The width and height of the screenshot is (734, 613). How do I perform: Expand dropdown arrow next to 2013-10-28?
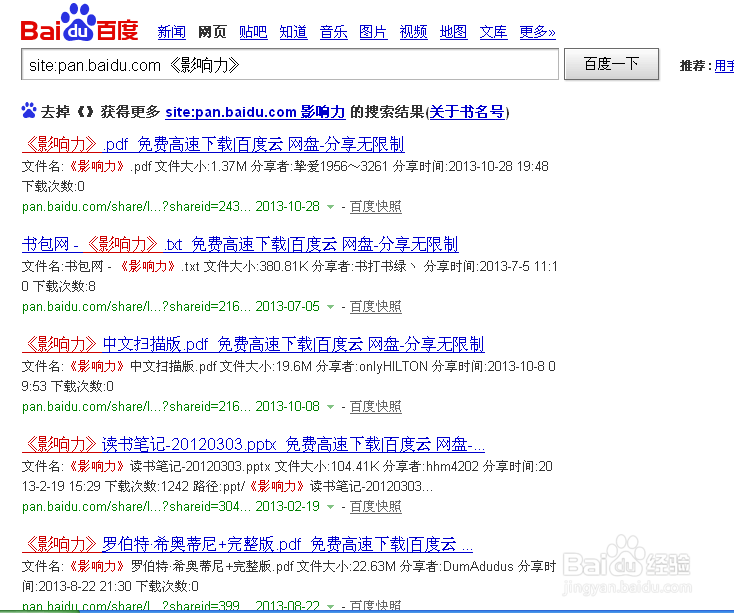pyautogui.click(x=330, y=207)
